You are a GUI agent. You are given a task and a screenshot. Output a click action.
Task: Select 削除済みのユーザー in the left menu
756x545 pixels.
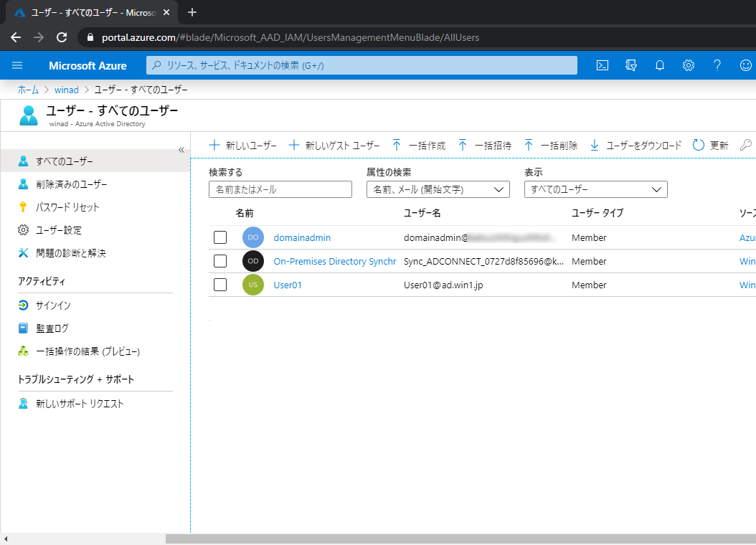95,184
